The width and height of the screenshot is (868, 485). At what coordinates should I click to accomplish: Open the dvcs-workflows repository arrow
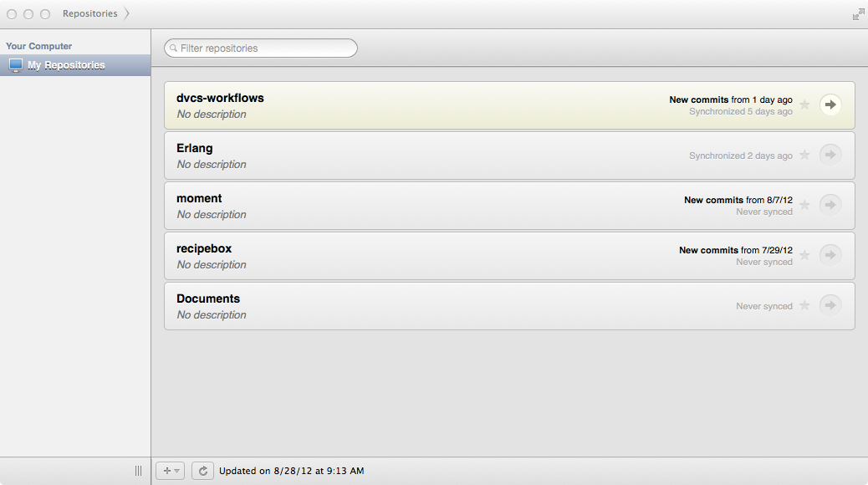830,105
